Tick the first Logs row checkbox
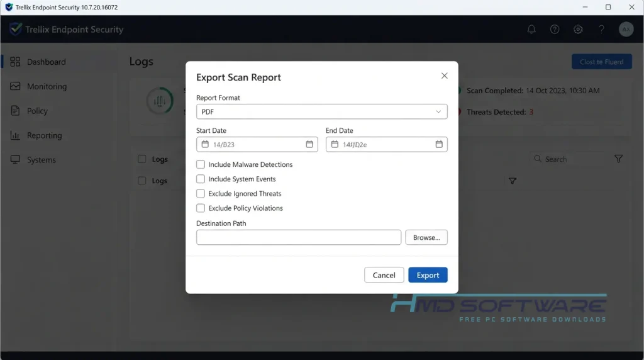 coord(142,159)
